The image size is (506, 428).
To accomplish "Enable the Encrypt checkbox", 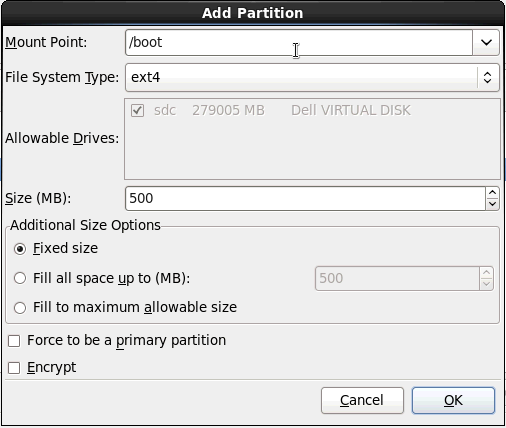I will point(14,368).
